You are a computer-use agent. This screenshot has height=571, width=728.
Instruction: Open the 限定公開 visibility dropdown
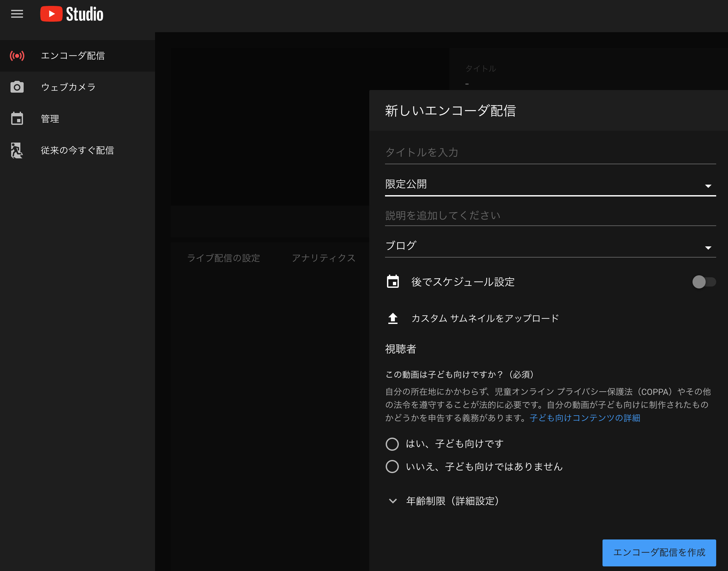click(x=550, y=185)
